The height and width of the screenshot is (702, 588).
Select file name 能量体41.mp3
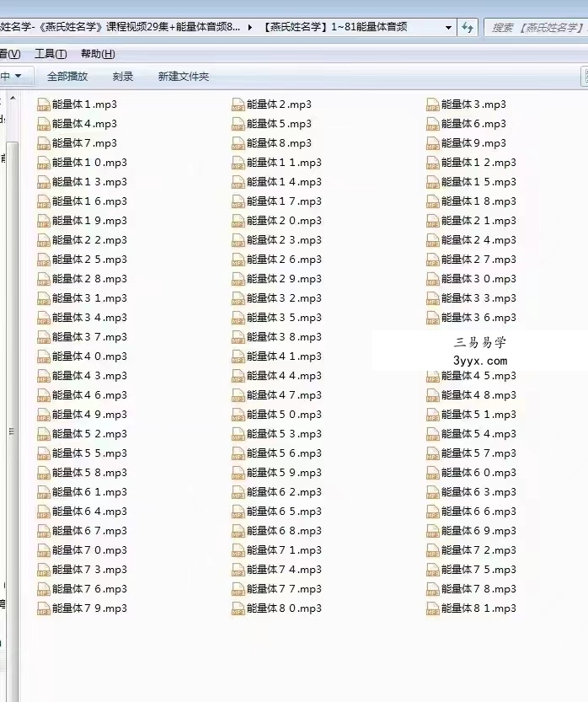pyautogui.click(x=284, y=356)
